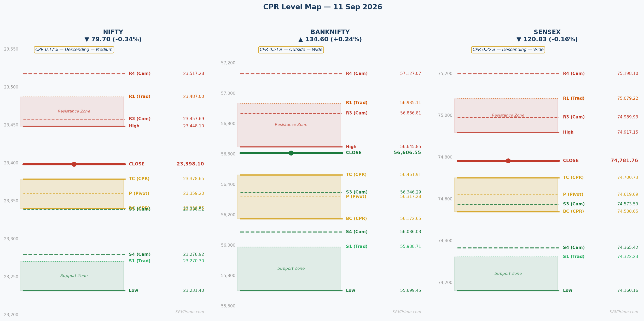
Task: Click NIFTY S1 (Trad) value 23,270.30
Action: (194, 261)
